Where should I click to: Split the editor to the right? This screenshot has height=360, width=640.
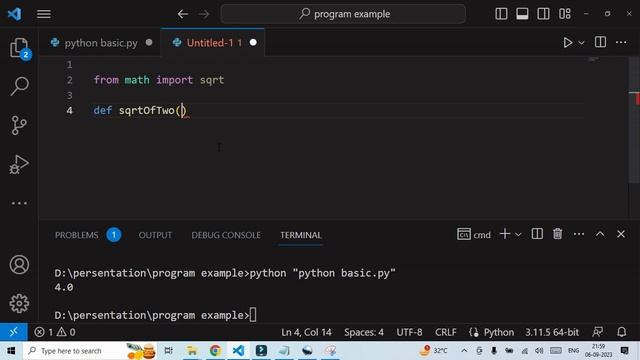[600, 42]
